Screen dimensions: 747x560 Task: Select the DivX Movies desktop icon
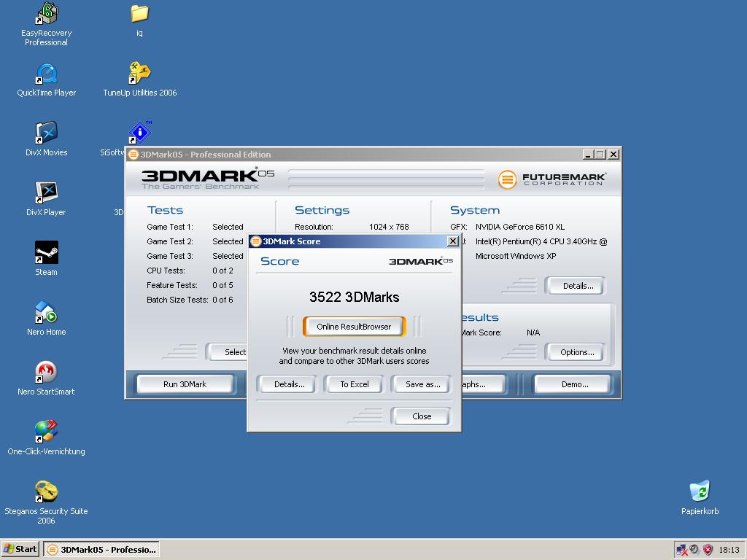click(x=46, y=139)
